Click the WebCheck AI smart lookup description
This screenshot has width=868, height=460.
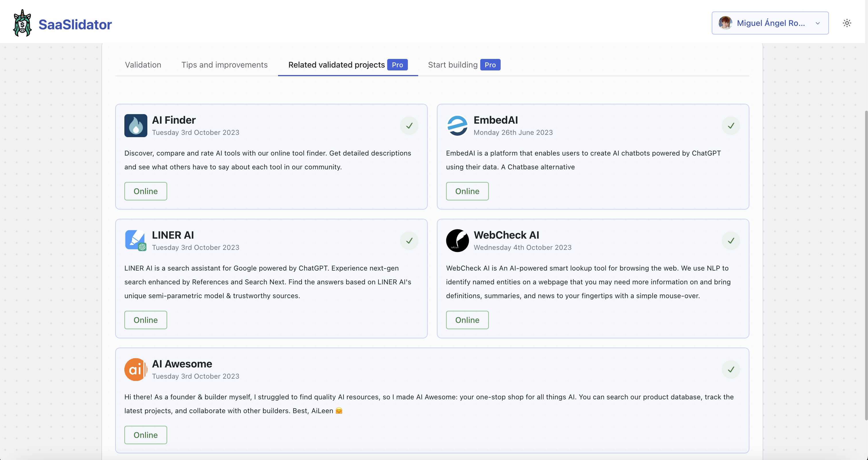tap(588, 281)
